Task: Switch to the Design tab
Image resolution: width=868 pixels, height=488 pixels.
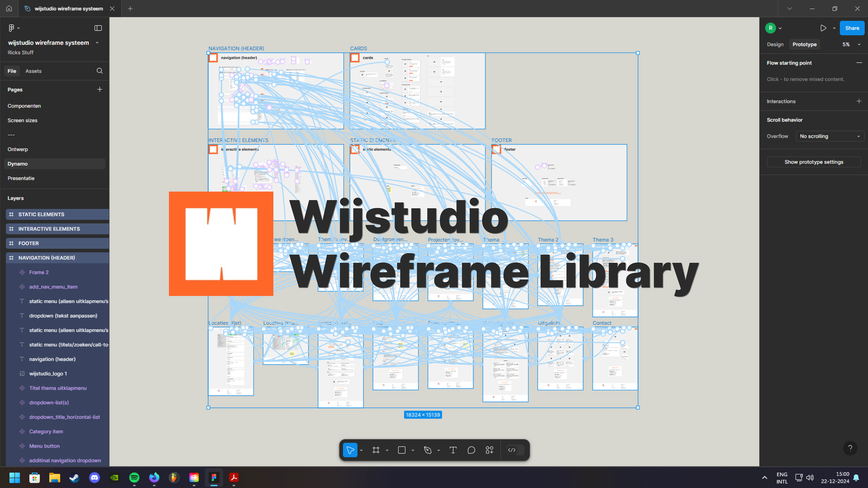Action: tap(775, 45)
